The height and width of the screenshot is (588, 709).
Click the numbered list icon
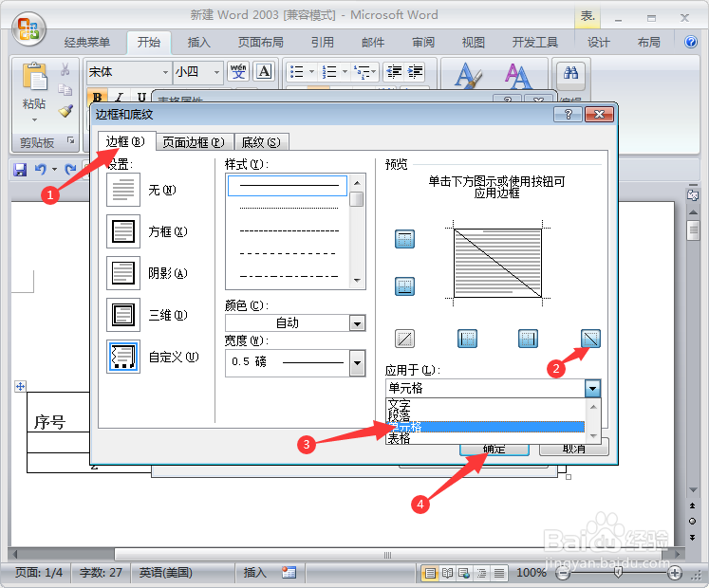(x=329, y=71)
